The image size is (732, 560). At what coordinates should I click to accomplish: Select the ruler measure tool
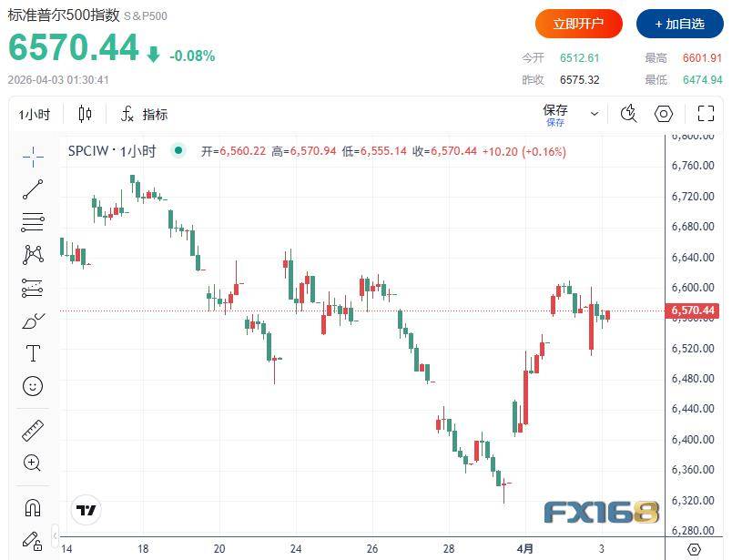[33, 430]
